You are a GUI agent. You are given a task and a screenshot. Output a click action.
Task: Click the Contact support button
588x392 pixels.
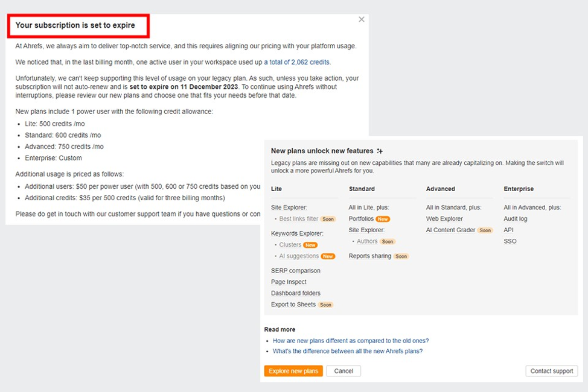click(x=551, y=371)
